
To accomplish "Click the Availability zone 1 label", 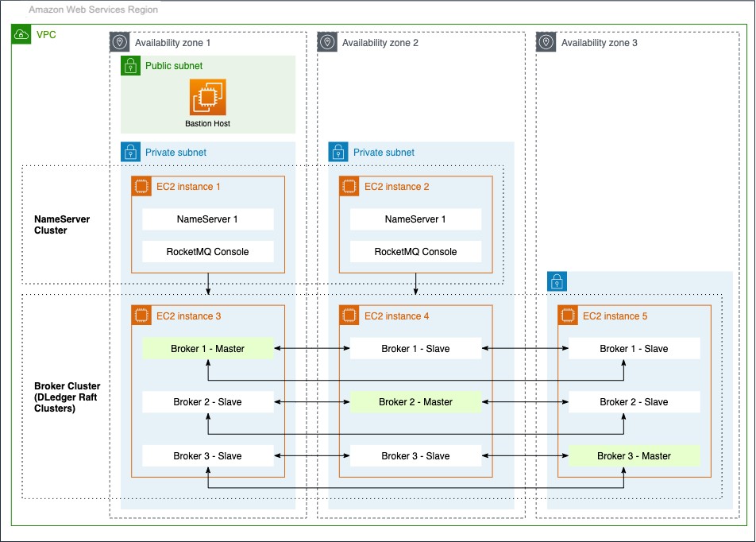I will pyautogui.click(x=172, y=42).
